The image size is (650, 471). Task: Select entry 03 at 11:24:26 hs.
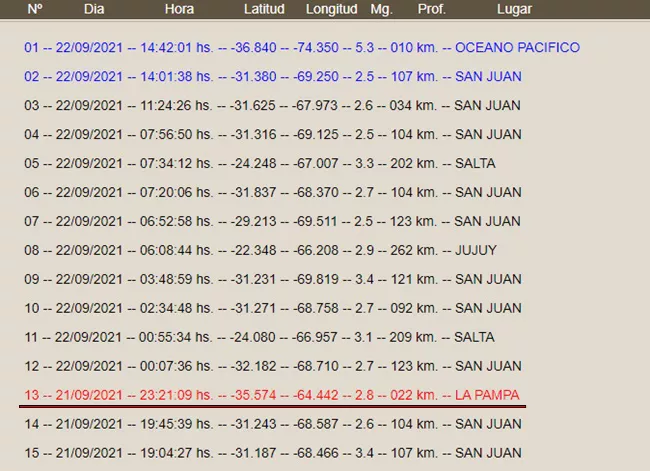click(x=272, y=105)
